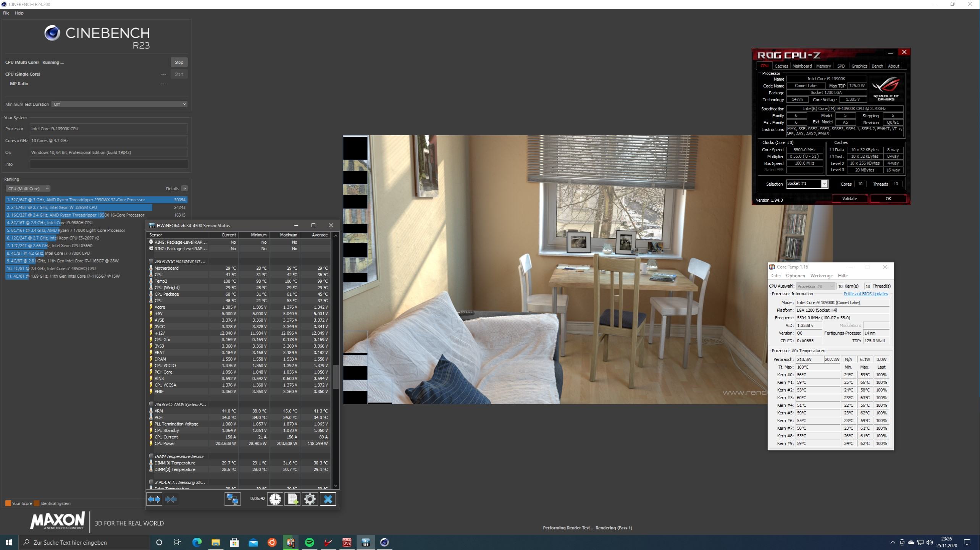The image size is (980, 550).
Task: Click Maximum column header in HWiNFO
Action: [284, 235]
